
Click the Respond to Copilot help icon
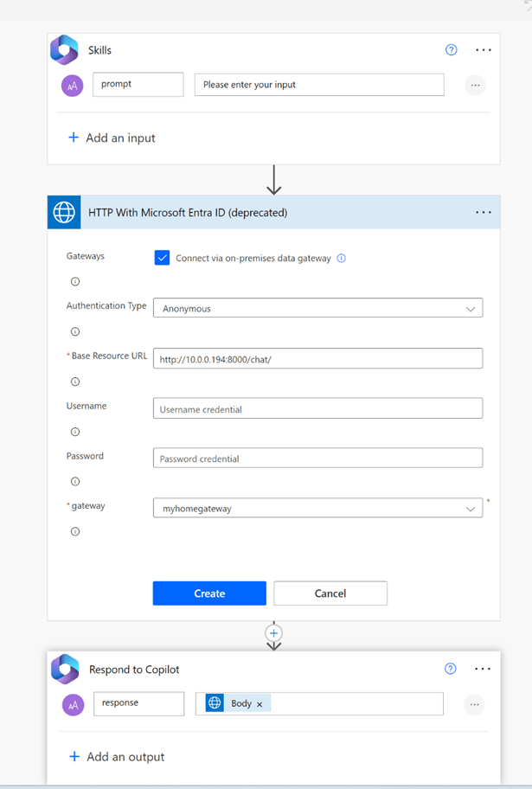coord(451,669)
